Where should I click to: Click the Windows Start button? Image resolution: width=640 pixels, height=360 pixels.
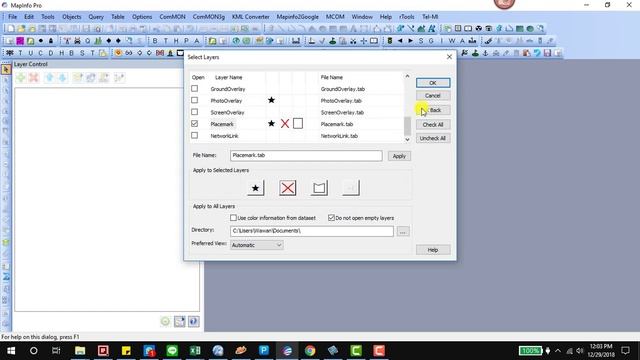click(11, 351)
